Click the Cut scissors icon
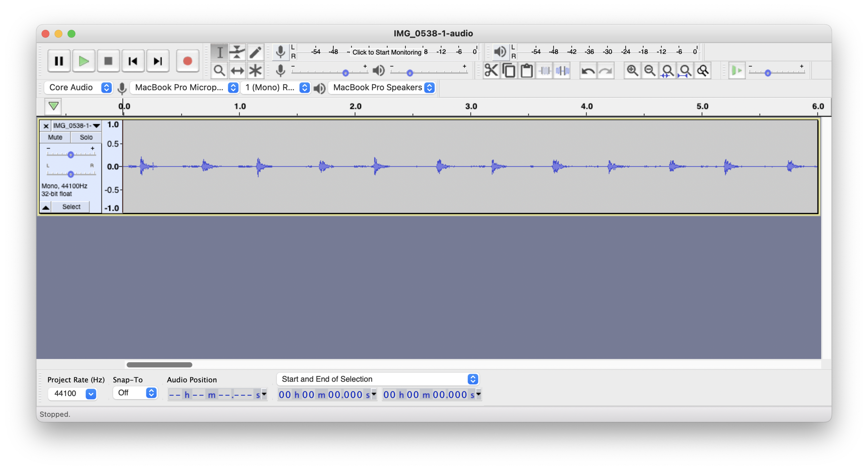Image resolution: width=868 pixels, height=470 pixels. coord(491,70)
